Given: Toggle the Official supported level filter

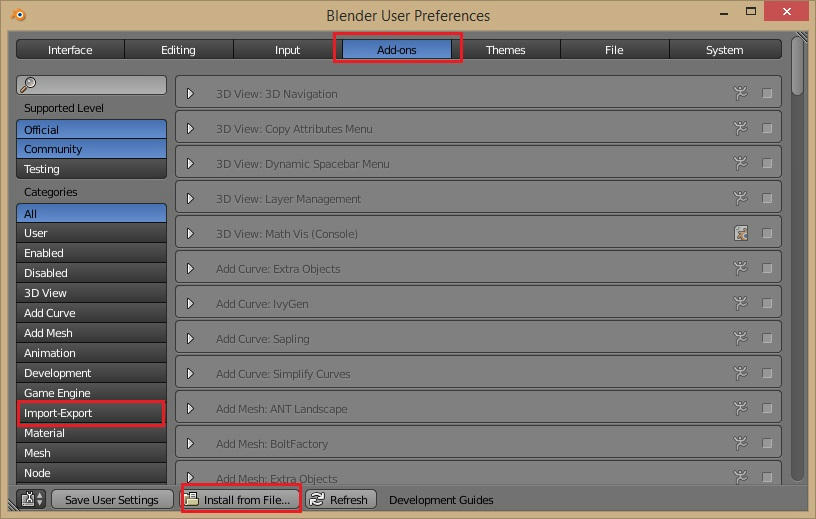Looking at the screenshot, I should coord(92,129).
